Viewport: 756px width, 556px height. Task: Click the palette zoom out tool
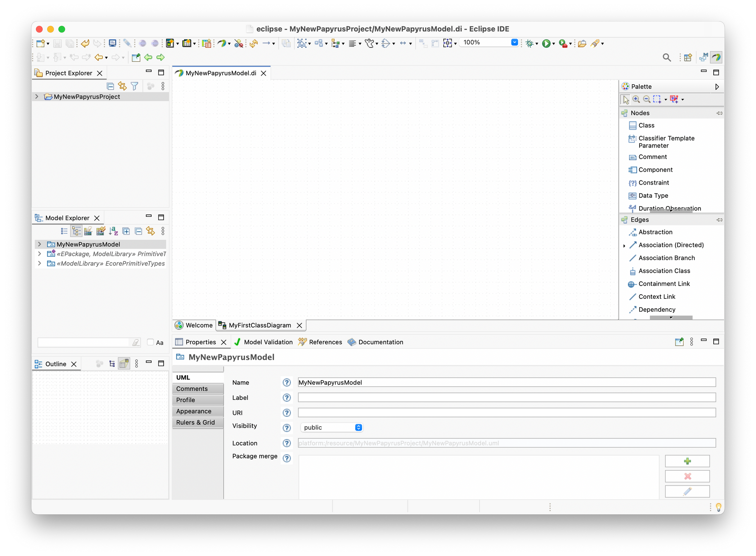(x=647, y=99)
